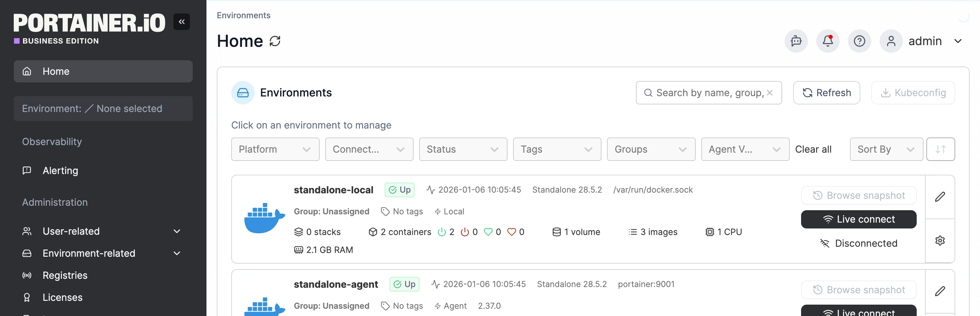980x316 pixels.
Task: Focus the environment search field
Action: click(x=709, y=93)
